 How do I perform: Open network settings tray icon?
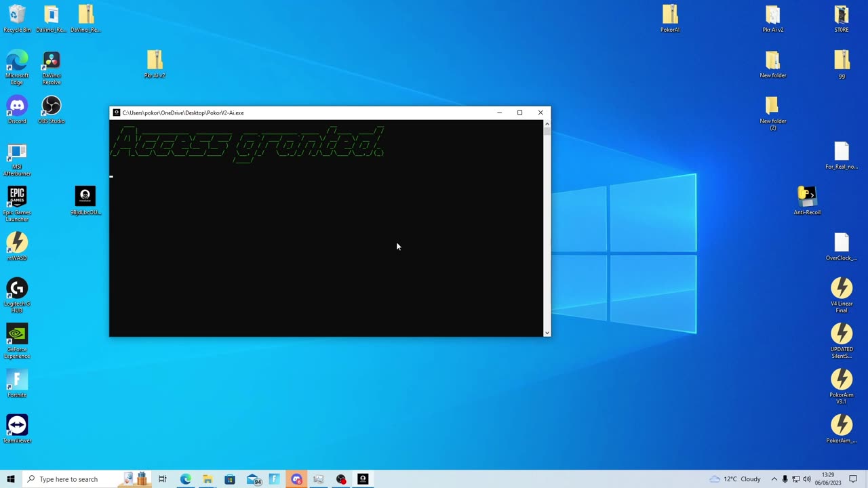(796, 479)
